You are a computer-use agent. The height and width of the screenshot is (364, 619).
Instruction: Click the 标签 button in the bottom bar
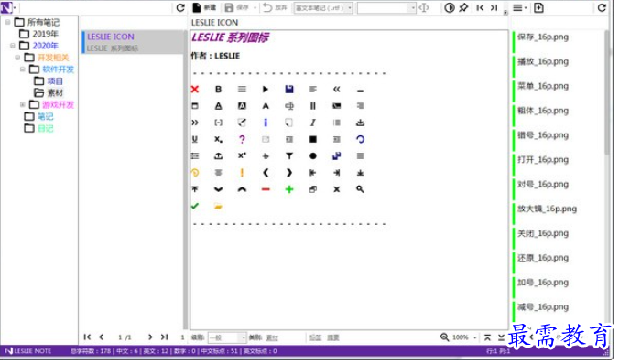coord(315,337)
